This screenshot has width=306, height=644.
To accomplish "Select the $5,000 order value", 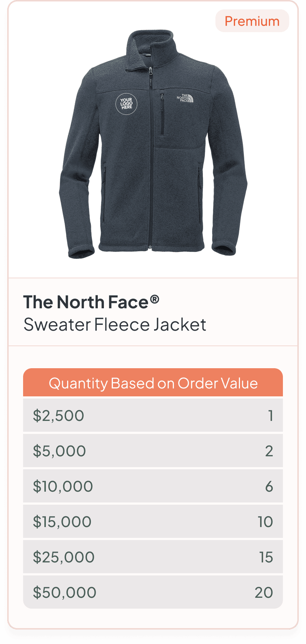I will [60, 451].
